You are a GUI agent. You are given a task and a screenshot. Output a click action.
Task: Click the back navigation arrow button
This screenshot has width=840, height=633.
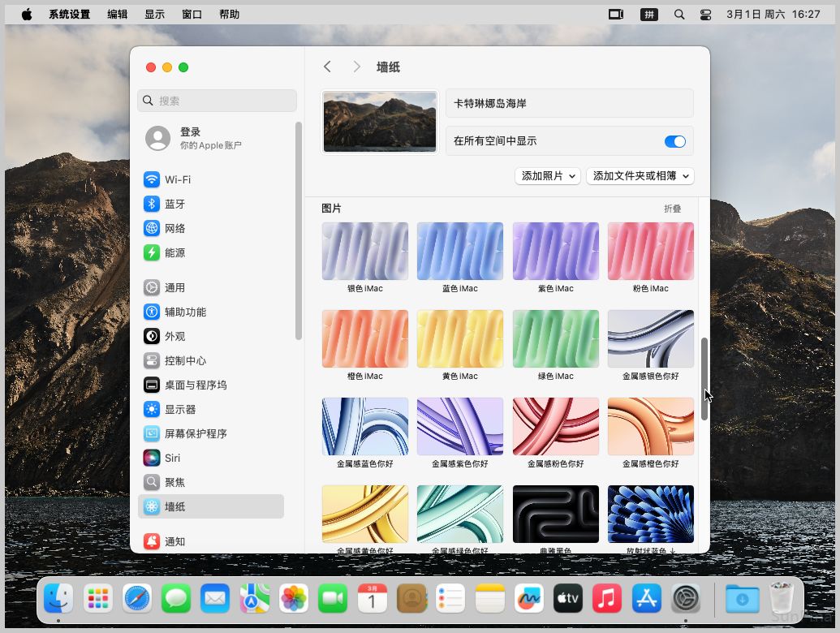point(327,67)
